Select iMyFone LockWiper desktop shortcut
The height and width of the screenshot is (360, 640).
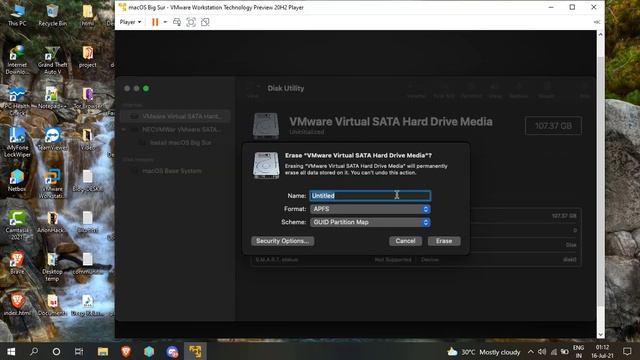click(x=17, y=143)
